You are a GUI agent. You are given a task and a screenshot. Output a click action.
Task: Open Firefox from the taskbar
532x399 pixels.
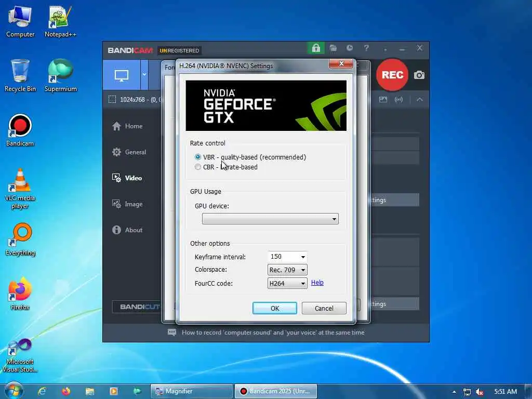pos(66,391)
